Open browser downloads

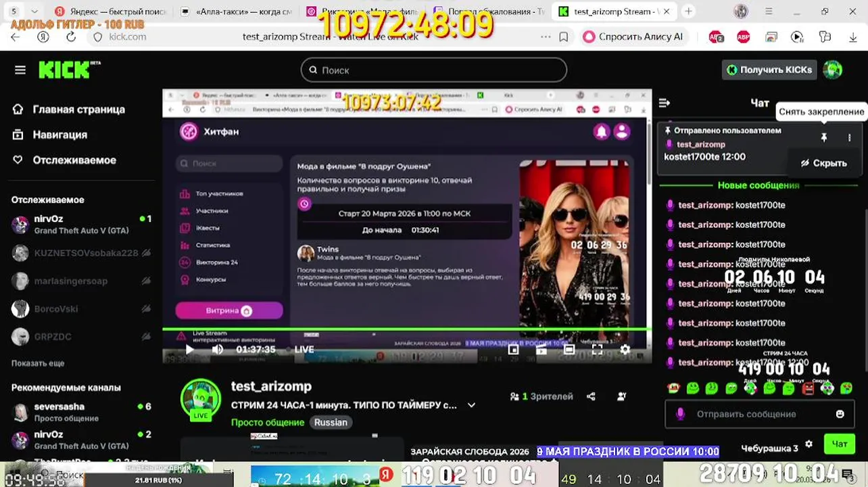(x=852, y=37)
